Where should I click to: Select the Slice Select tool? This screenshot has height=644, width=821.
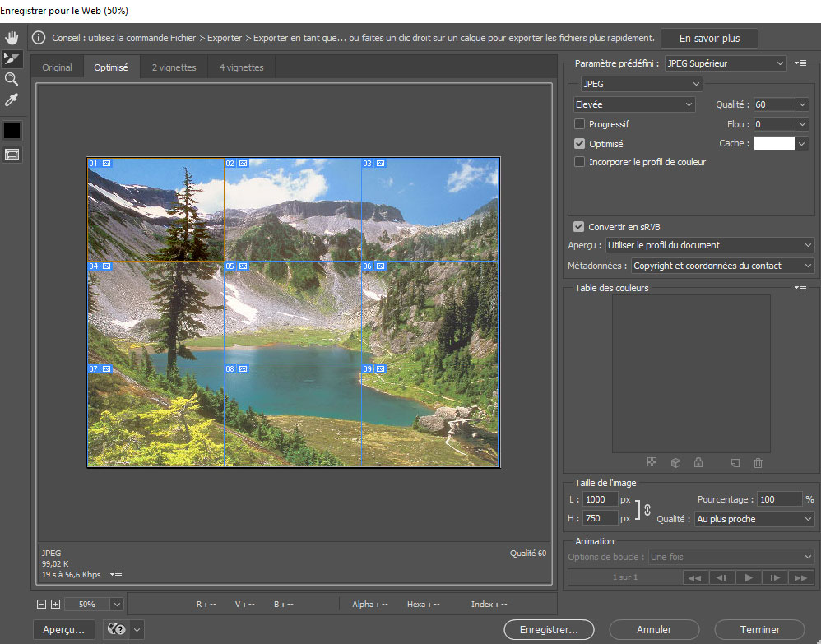[x=12, y=58]
